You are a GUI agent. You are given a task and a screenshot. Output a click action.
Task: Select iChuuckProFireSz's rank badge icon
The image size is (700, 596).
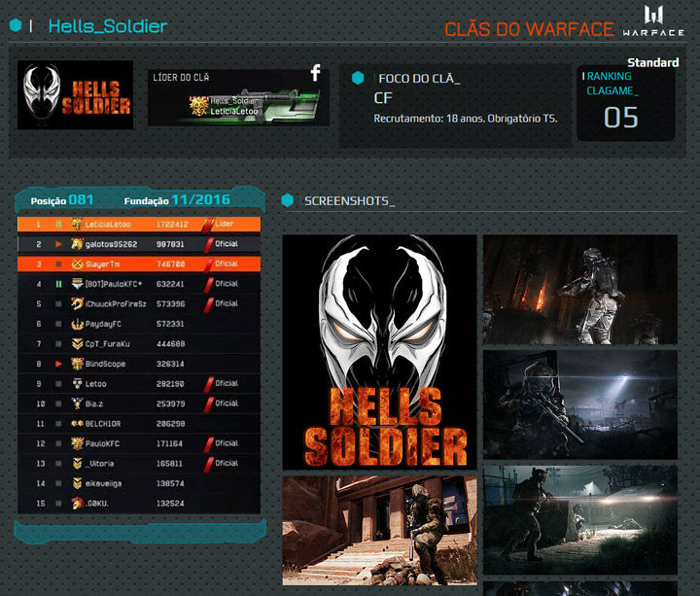pos(77,303)
